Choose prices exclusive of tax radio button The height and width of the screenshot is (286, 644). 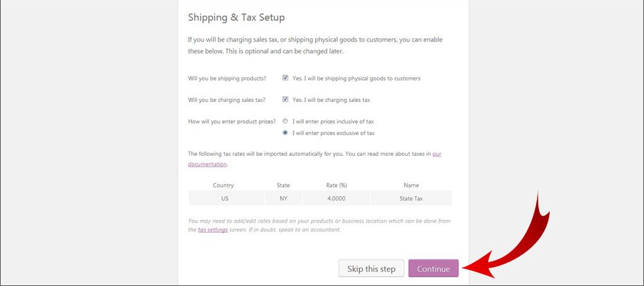286,133
